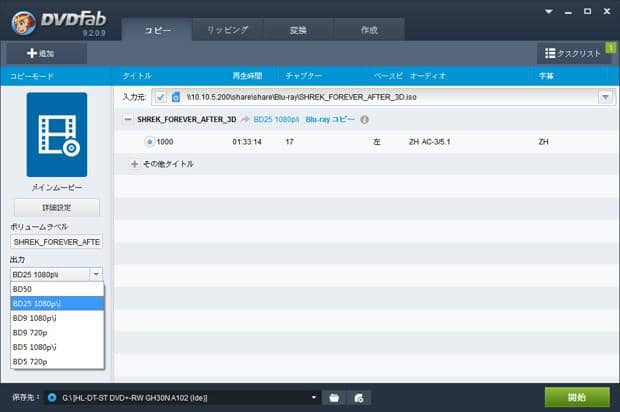Open the top-right settings dropdown arrow

point(548,11)
